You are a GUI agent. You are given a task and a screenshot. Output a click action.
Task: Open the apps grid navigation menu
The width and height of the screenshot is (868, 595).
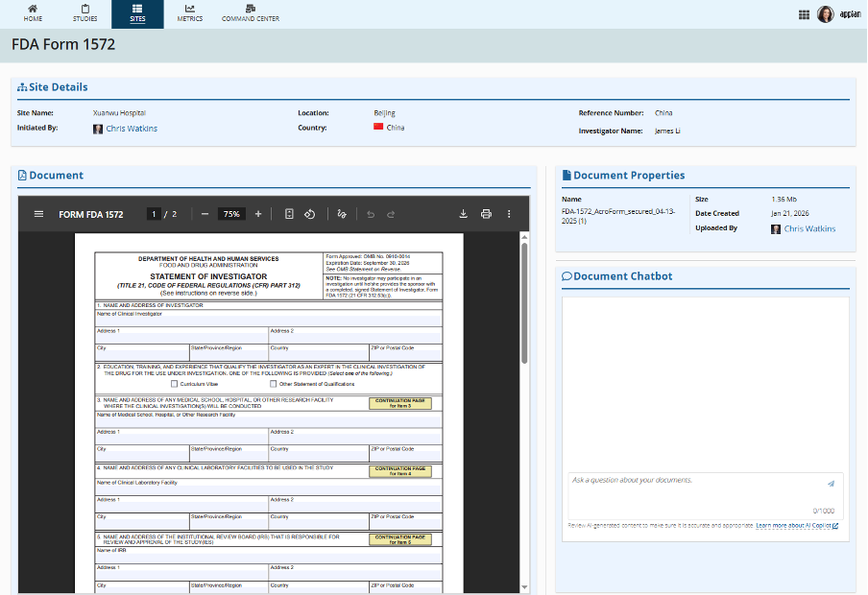(804, 14)
